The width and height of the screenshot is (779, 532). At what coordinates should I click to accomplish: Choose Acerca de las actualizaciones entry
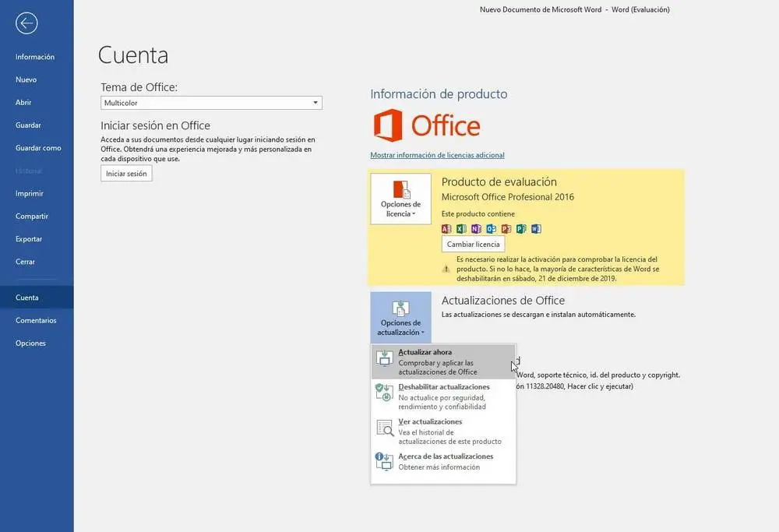pos(443,461)
